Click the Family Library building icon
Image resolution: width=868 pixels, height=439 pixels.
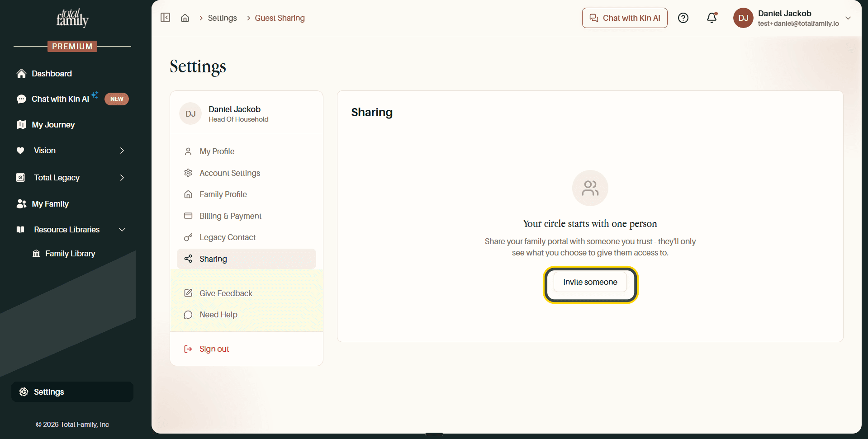(x=36, y=254)
